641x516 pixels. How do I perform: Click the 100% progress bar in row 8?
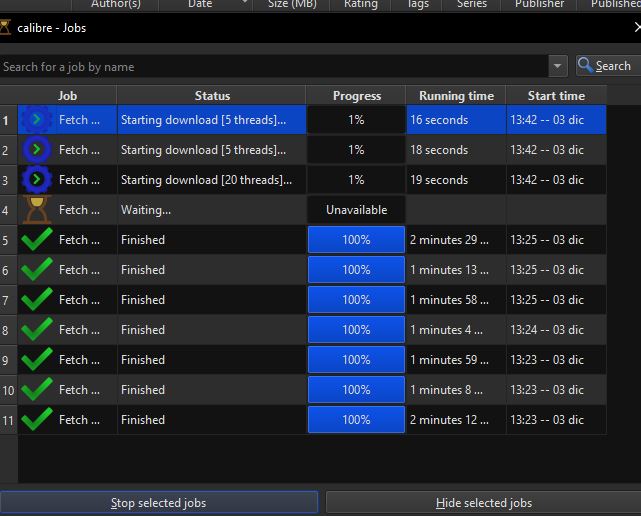356,330
